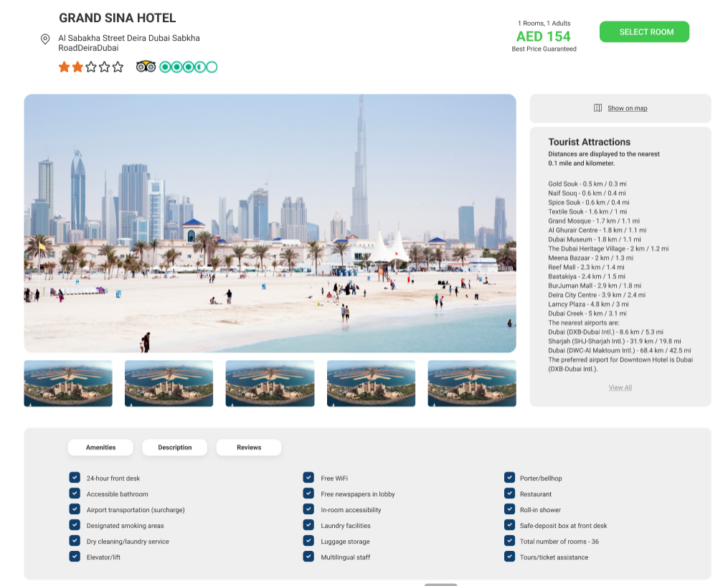Toggle the 24-hour front desk checkbox

pos(75,478)
